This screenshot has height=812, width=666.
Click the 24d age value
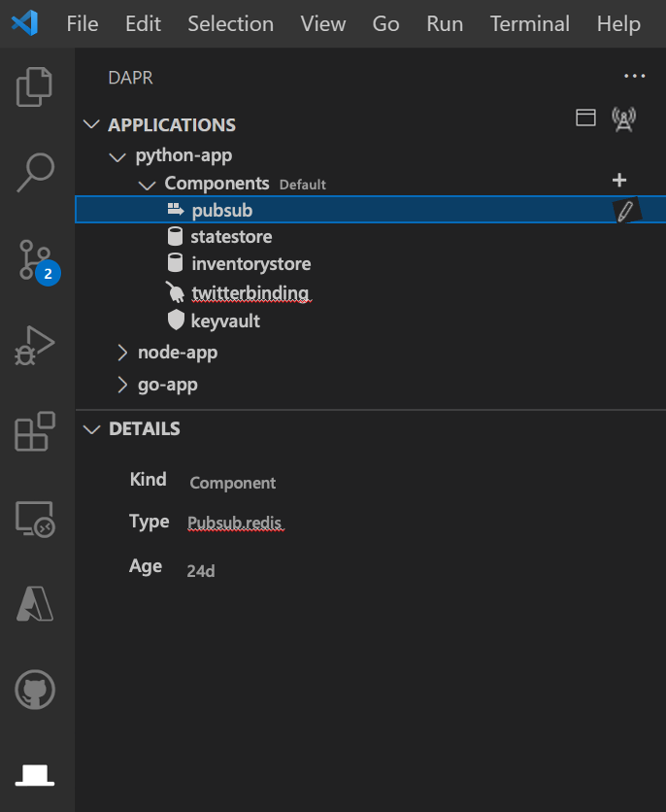(201, 571)
